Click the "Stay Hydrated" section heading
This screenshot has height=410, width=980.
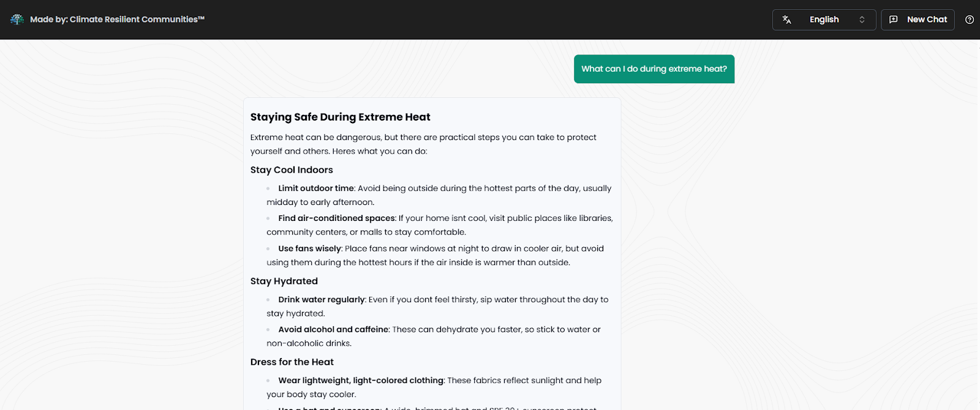284,281
